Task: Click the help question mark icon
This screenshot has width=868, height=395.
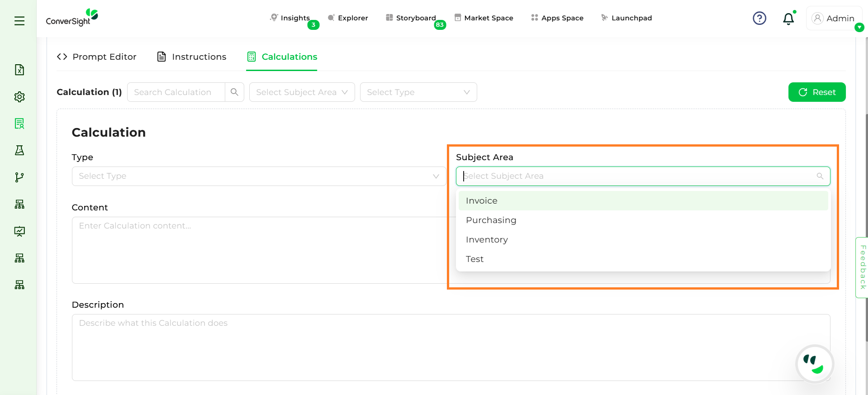Action: (x=759, y=19)
